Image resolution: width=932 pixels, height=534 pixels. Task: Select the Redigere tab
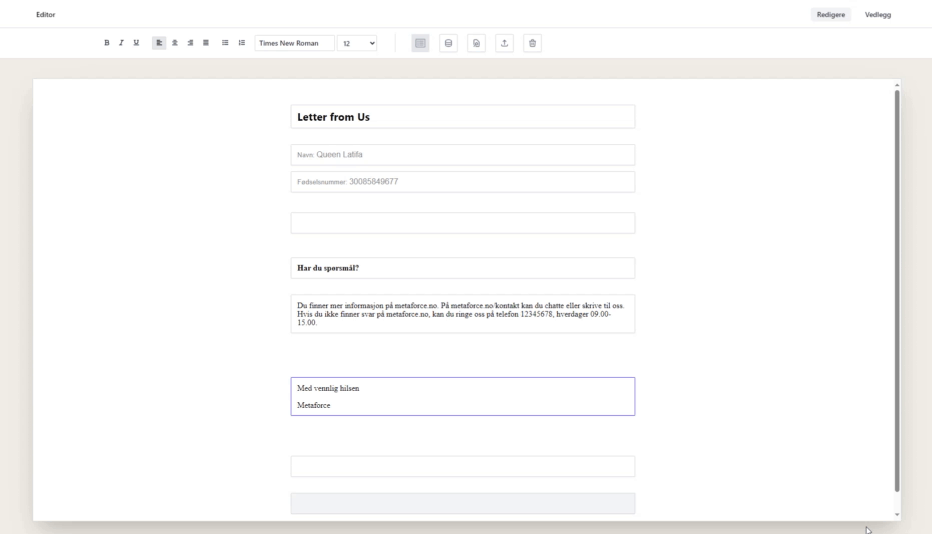[x=831, y=14]
